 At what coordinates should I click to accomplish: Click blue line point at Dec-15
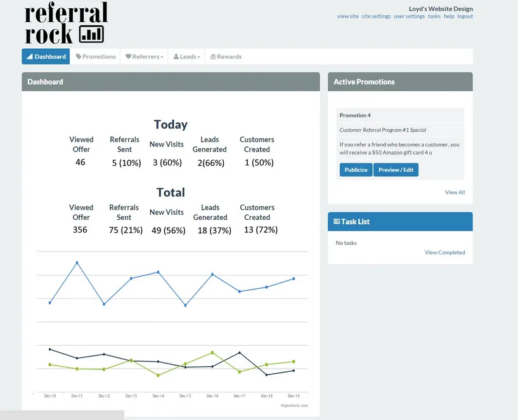click(x=185, y=305)
